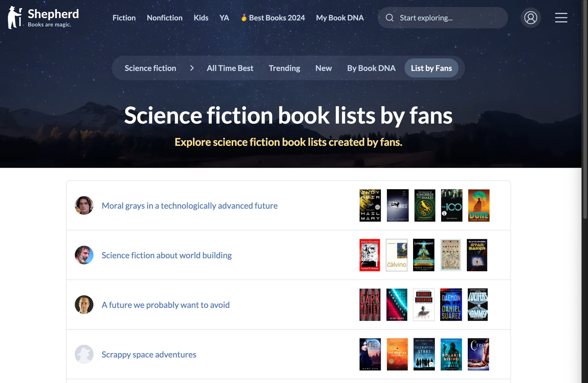Click the Dune book cover

coord(479,205)
